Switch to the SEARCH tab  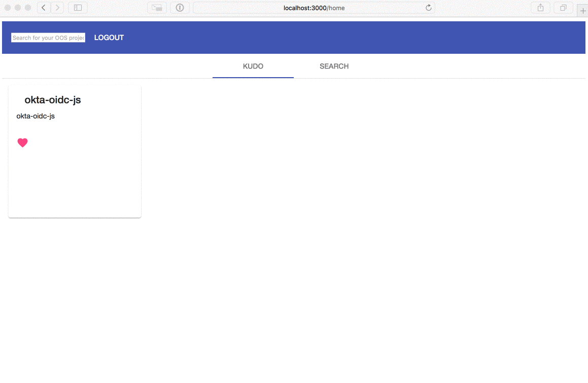point(334,66)
